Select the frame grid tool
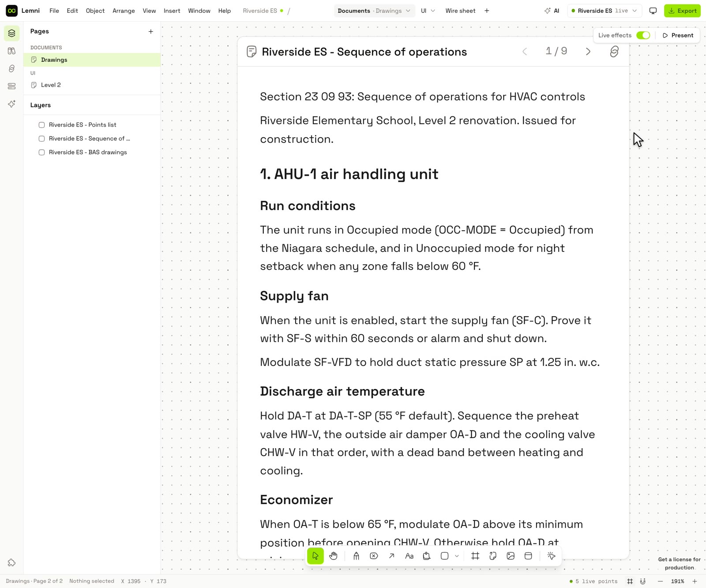This screenshot has width=706, height=588. pyautogui.click(x=475, y=556)
